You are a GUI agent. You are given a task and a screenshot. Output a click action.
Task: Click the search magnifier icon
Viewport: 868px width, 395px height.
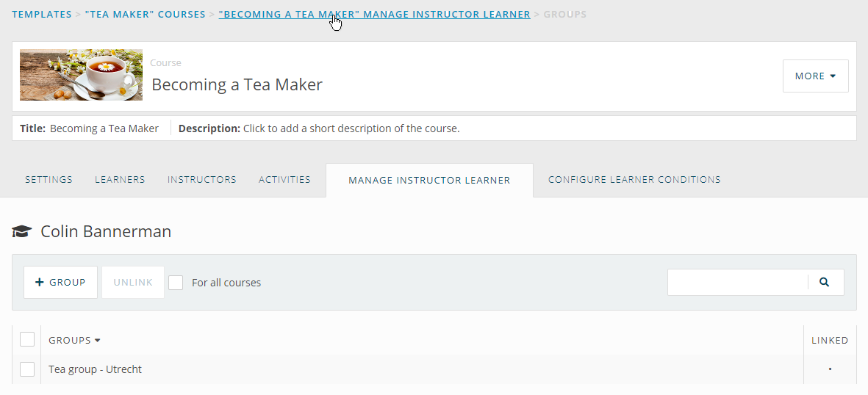point(824,282)
